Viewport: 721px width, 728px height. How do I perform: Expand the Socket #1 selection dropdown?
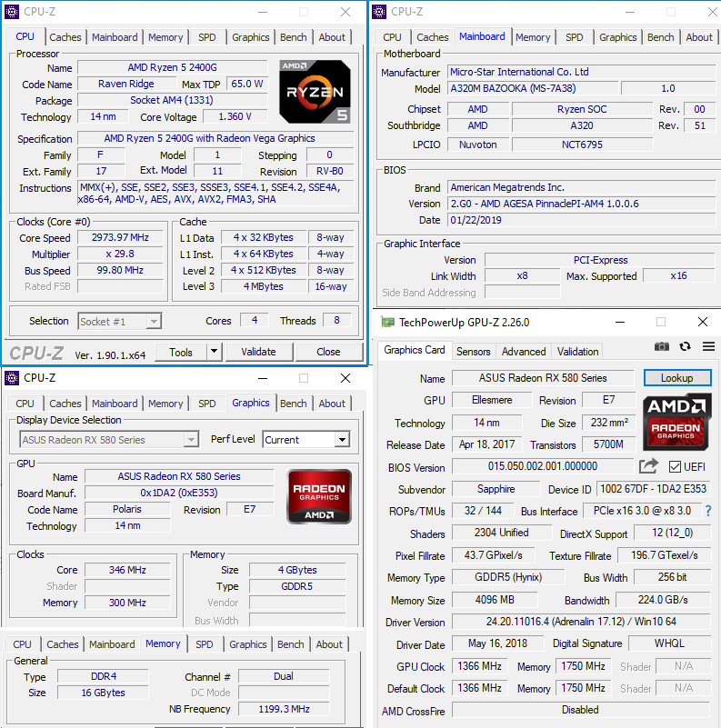click(x=154, y=322)
